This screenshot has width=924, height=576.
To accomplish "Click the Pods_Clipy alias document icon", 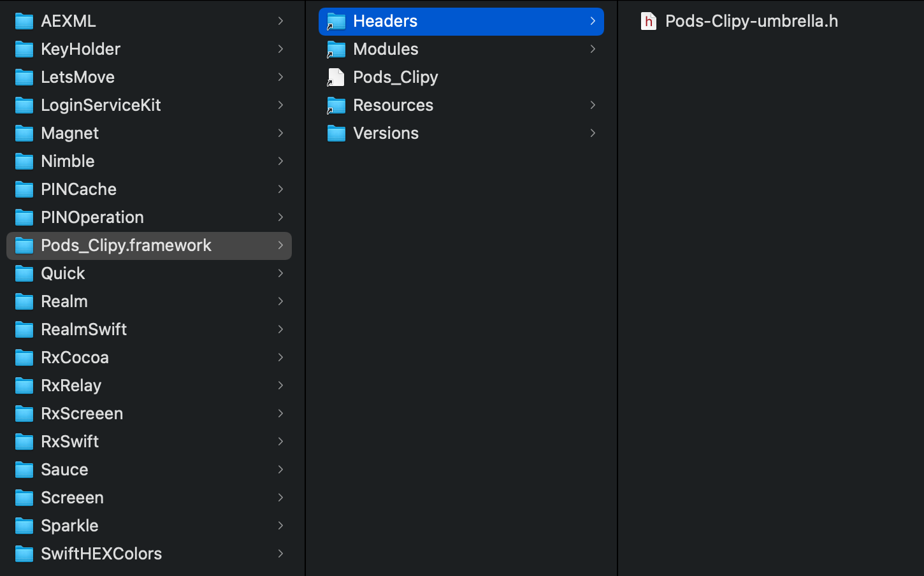I will pyautogui.click(x=336, y=77).
